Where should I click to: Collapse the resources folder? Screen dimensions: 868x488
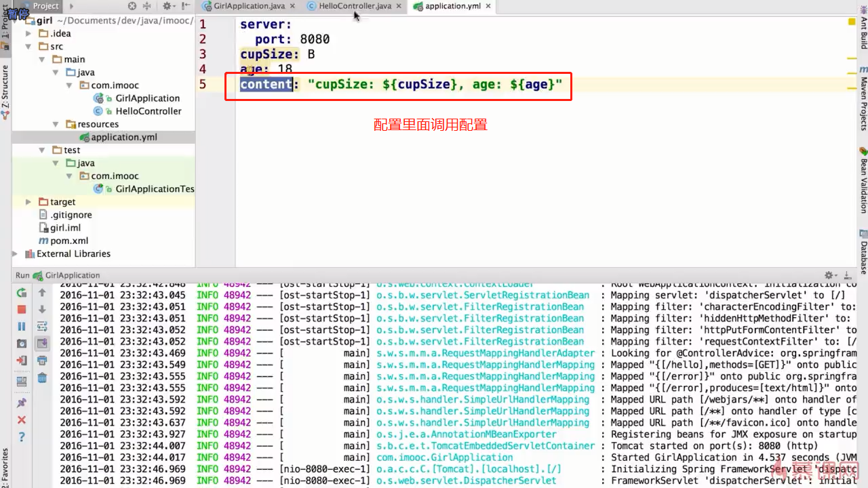(x=56, y=125)
